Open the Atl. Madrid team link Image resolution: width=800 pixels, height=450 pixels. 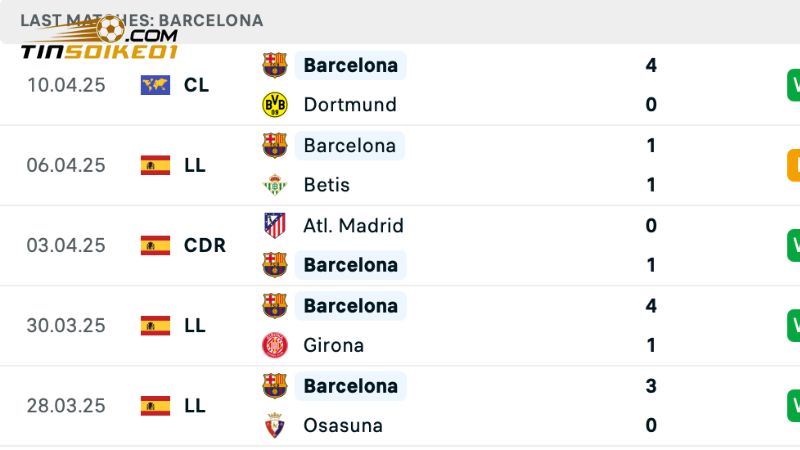point(353,225)
